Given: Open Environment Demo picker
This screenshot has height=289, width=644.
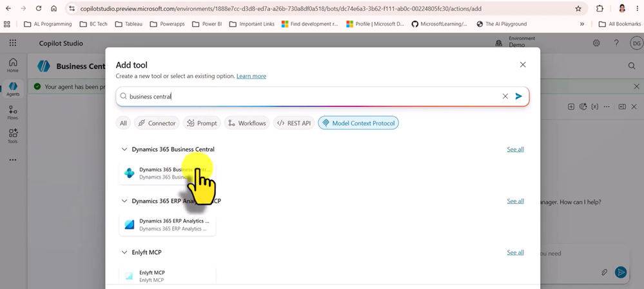Looking at the screenshot, I should 515,41.
